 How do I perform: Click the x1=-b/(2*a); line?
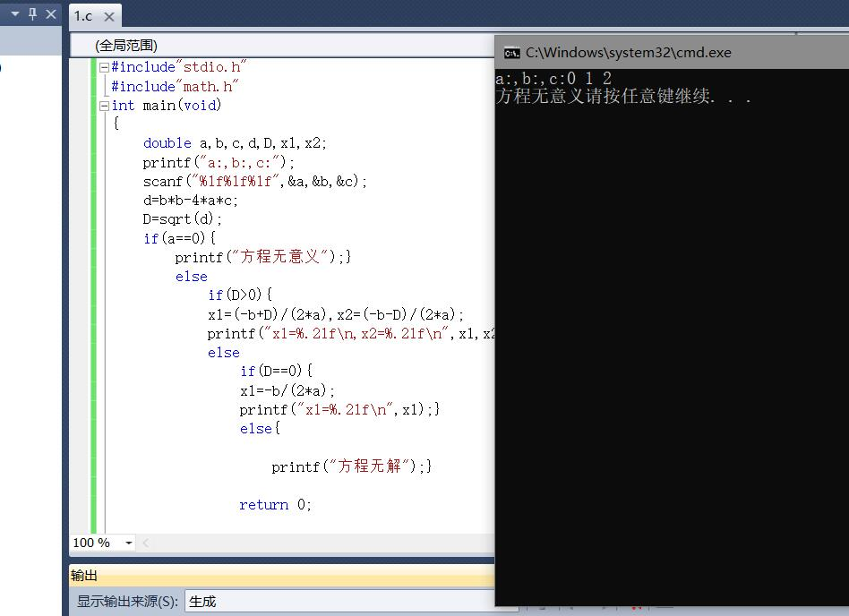[x=287, y=390]
